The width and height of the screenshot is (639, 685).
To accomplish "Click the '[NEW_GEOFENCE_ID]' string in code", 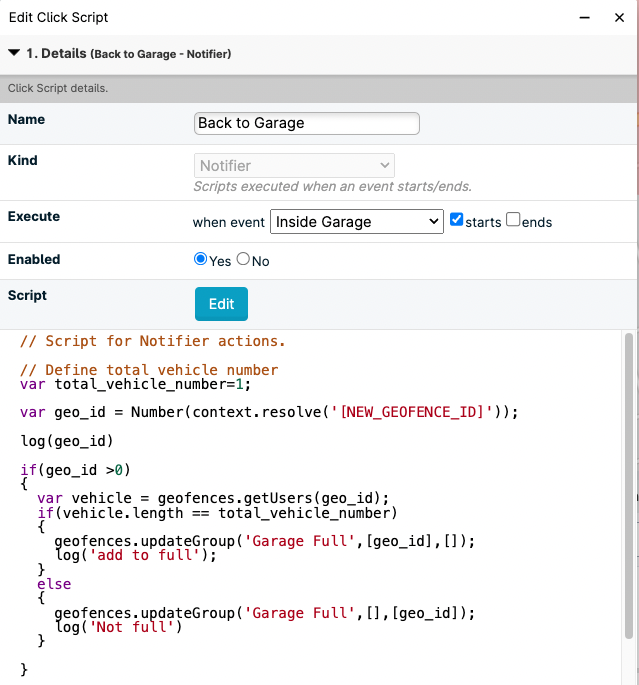I will pyautogui.click(x=412, y=412).
